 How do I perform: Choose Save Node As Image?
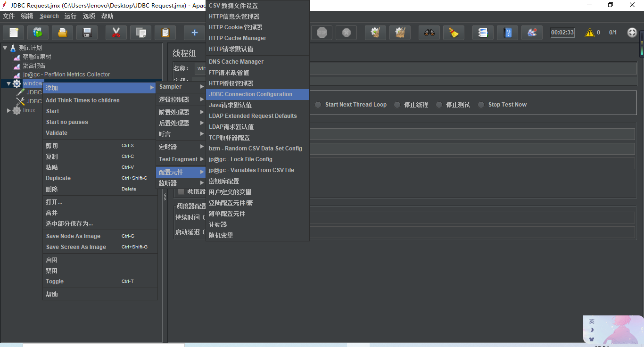100,236
